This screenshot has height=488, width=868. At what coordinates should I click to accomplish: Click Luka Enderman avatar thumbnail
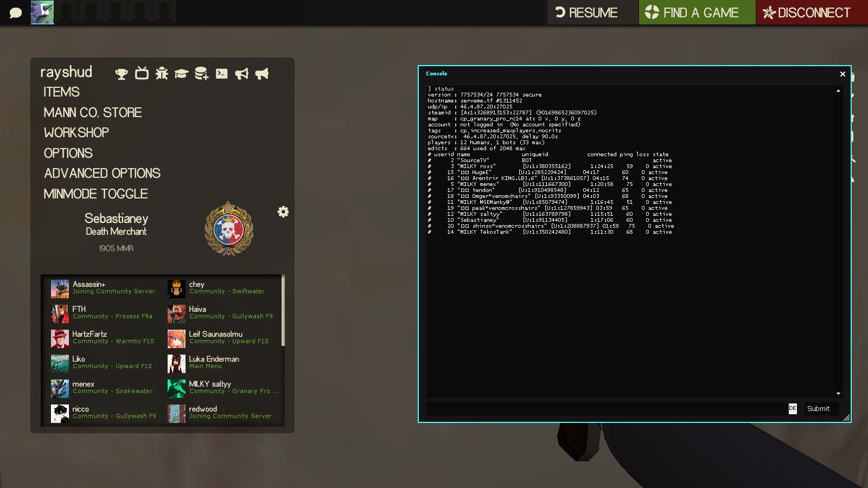click(x=176, y=364)
